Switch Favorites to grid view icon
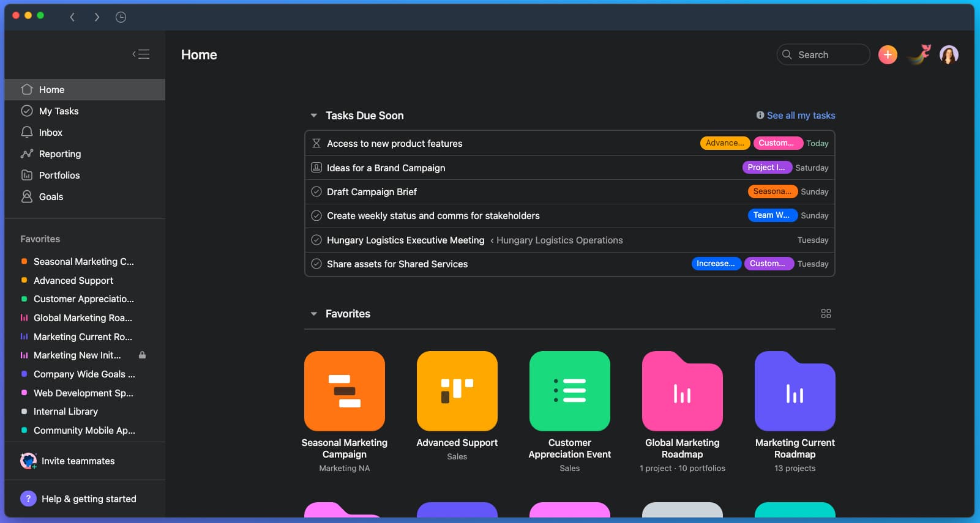This screenshot has width=980, height=523. coord(826,314)
